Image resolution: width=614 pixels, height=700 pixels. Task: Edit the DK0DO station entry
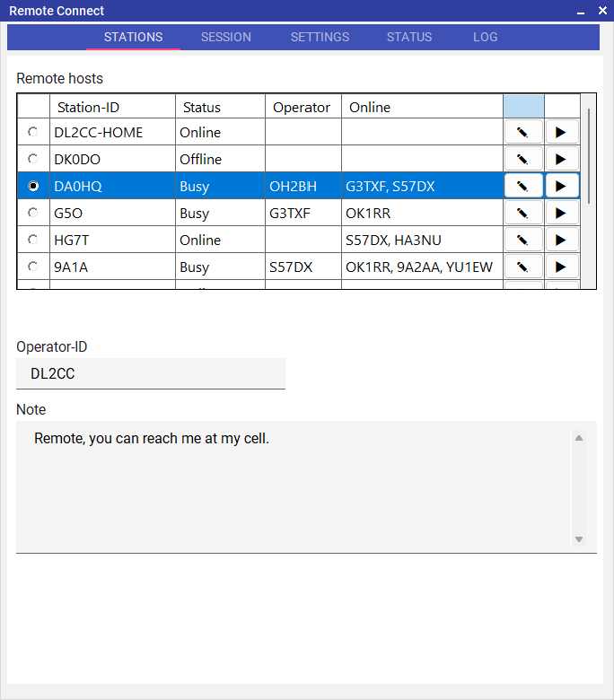point(523,159)
